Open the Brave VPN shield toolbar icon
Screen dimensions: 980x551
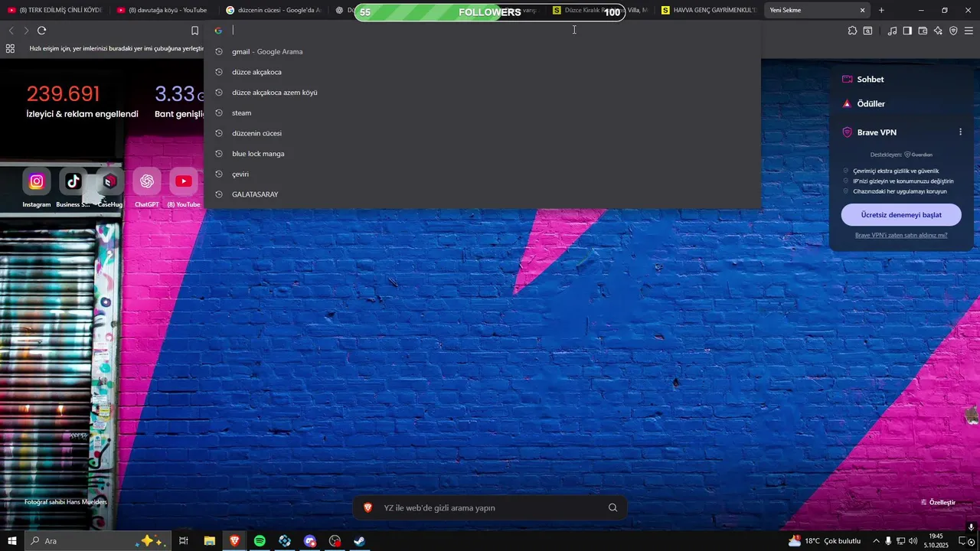tap(953, 31)
